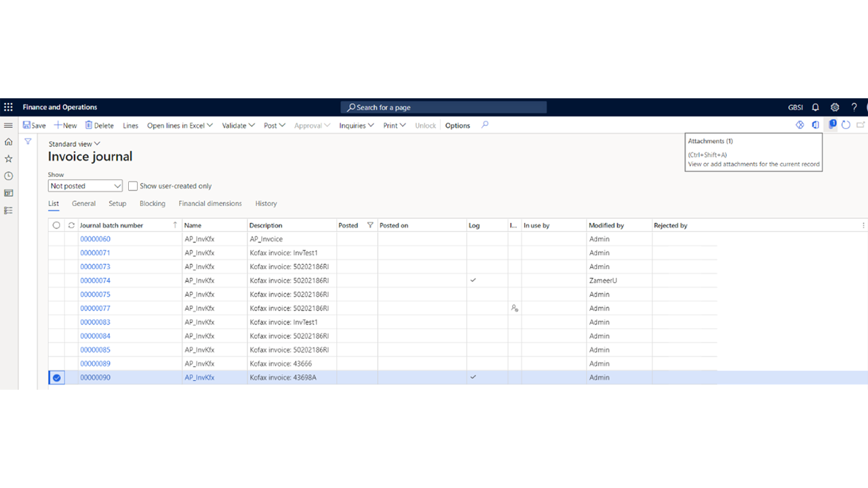Open journal 00000089 link
The width and height of the screenshot is (868, 488).
95,364
